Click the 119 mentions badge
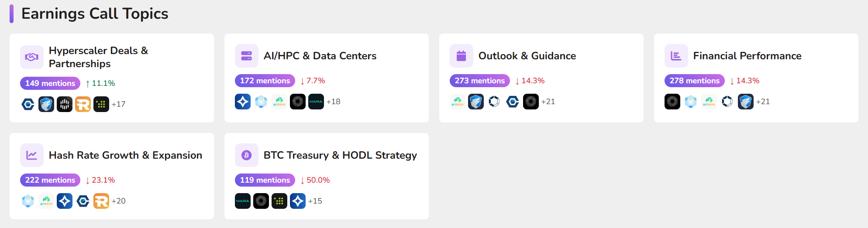Image resolution: width=868 pixels, height=228 pixels. tap(265, 180)
